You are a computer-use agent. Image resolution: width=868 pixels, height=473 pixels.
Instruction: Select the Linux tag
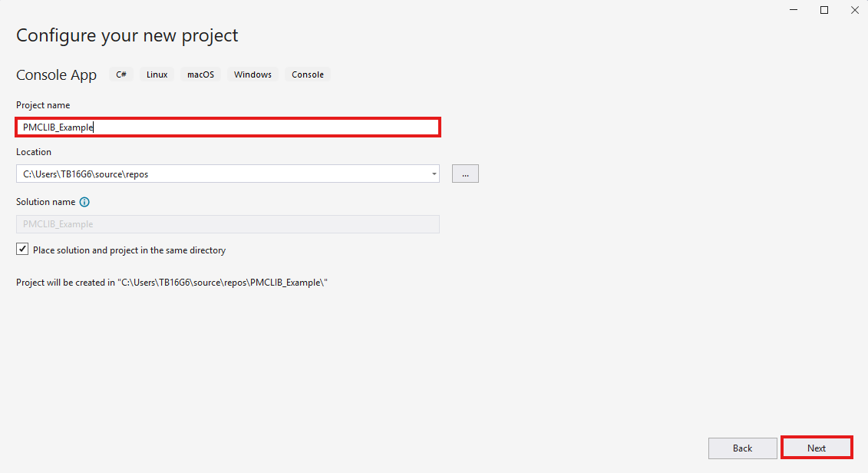pyautogui.click(x=157, y=74)
